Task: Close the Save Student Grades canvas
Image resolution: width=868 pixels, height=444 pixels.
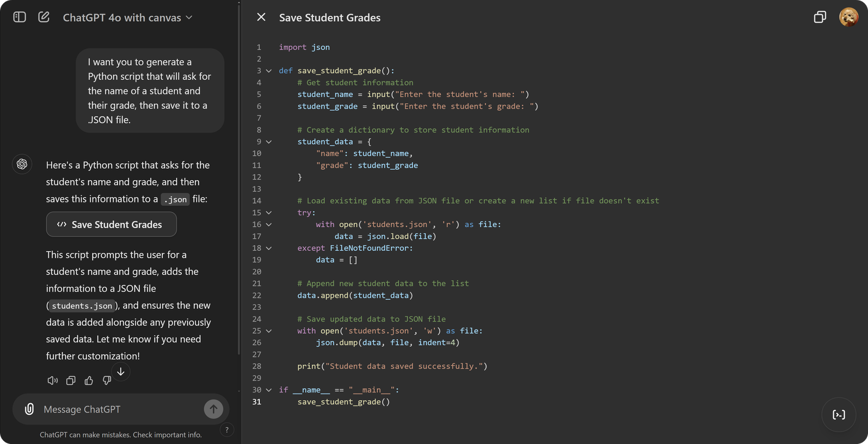Action: [x=261, y=17]
